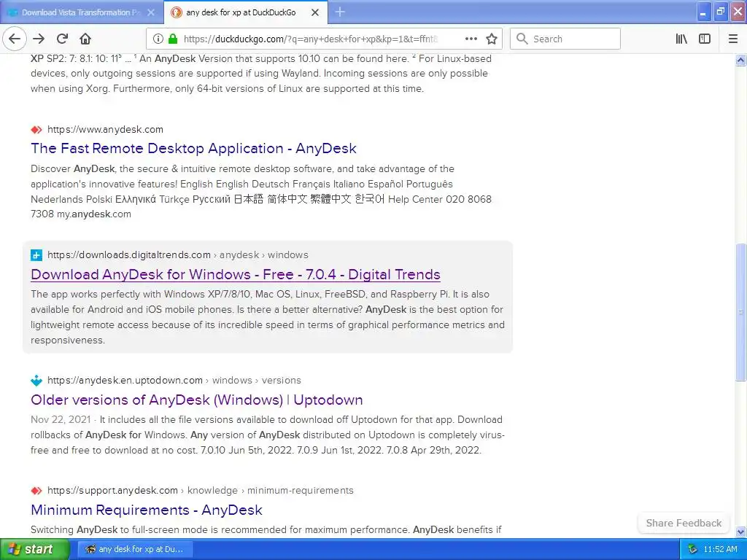Bookmark this page with the star icon
This screenshot has width=747, height=560.
click(492, 39)
